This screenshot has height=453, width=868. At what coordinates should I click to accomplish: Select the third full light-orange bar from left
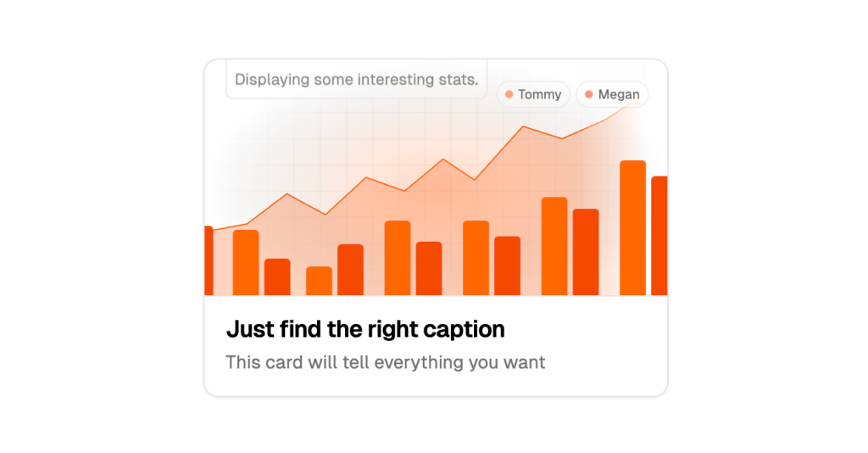coord(398,258)
